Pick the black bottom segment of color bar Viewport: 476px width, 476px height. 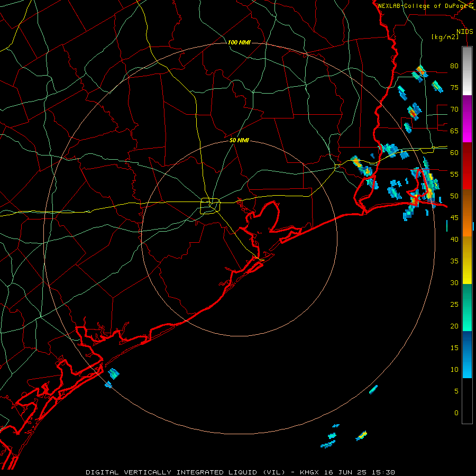pyautogui.click(x=467, y=400)
